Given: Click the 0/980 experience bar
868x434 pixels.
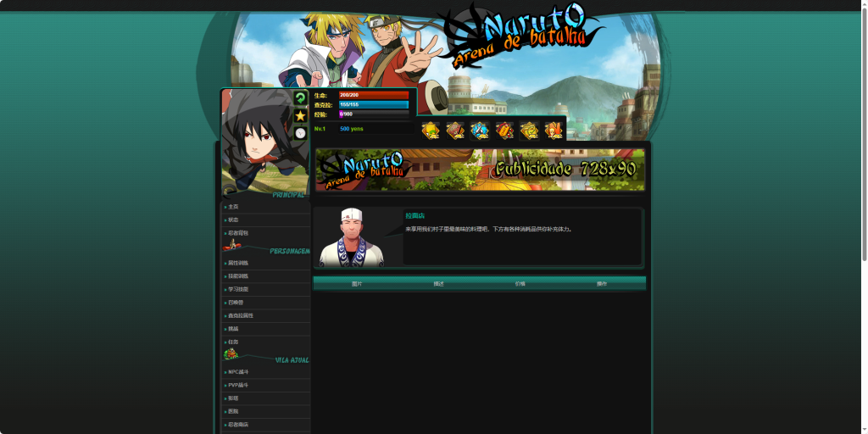Looking at the screenshot, I should [374, 114].
